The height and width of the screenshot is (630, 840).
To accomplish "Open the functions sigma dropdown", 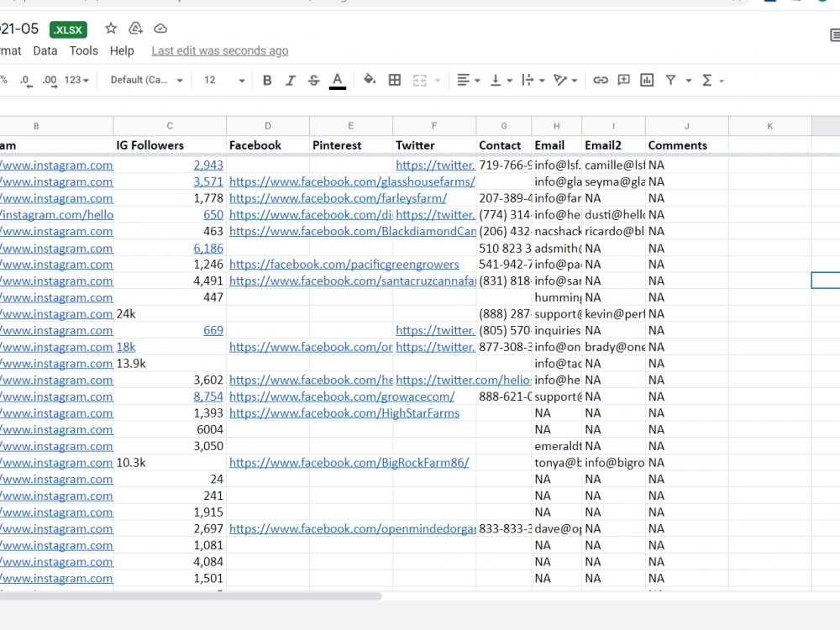I will (x=712, y=81).
